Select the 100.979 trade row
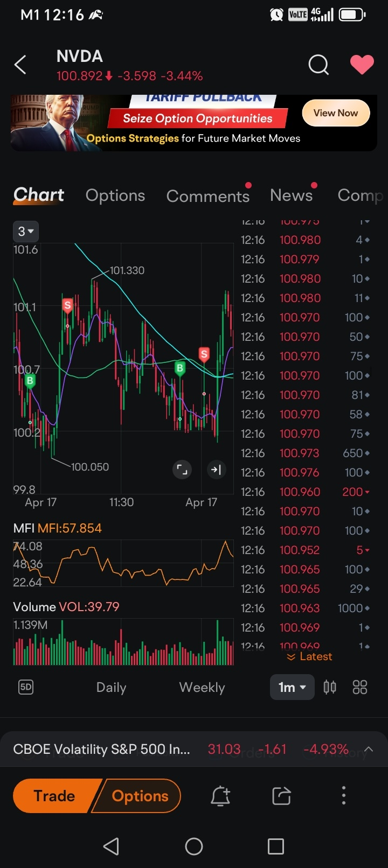The image size is (388, 868). pyautogui.click(x=306, y=259)
